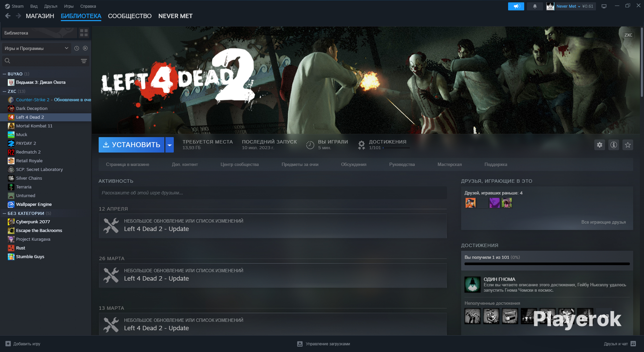The image size is (644, 352).
Task: Switch library to grid collections view
Action: pyautogui.click(x=84, y=33)
